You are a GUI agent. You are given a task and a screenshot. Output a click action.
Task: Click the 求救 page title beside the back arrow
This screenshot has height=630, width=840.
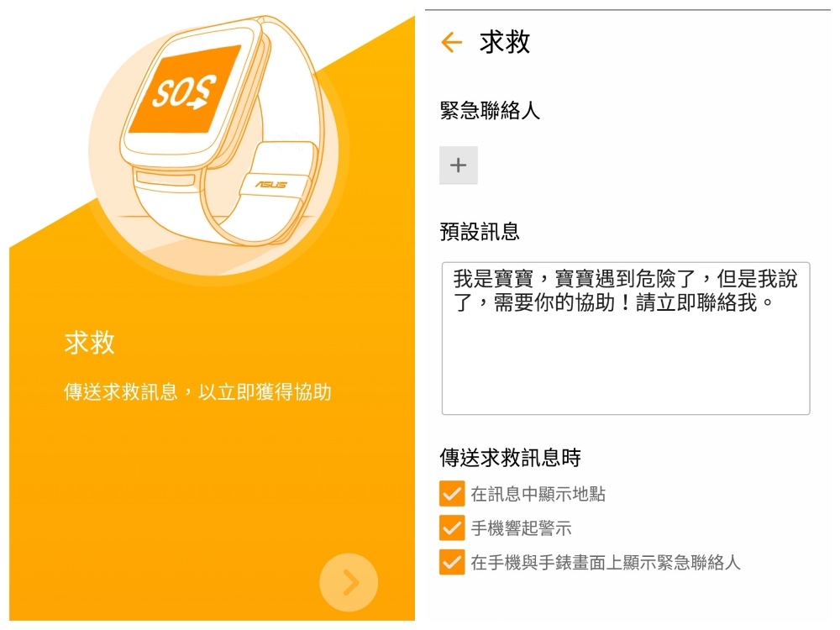point(505,42)
